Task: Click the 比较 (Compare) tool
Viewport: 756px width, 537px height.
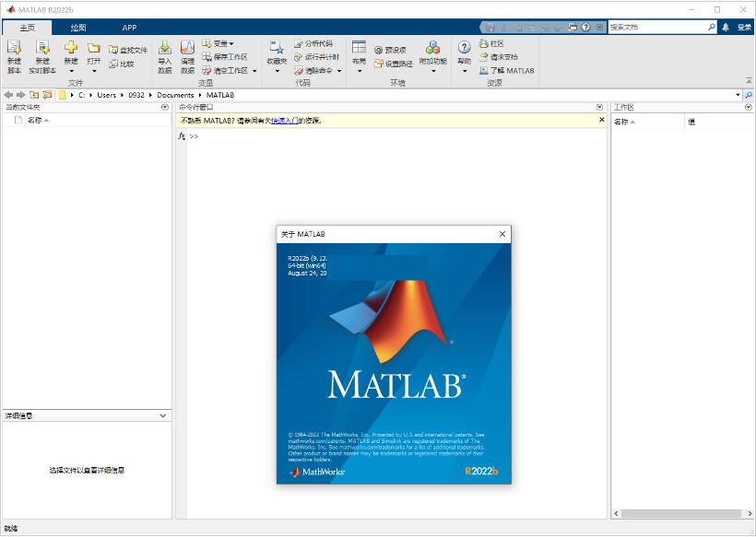Action: tap(122, 64)
